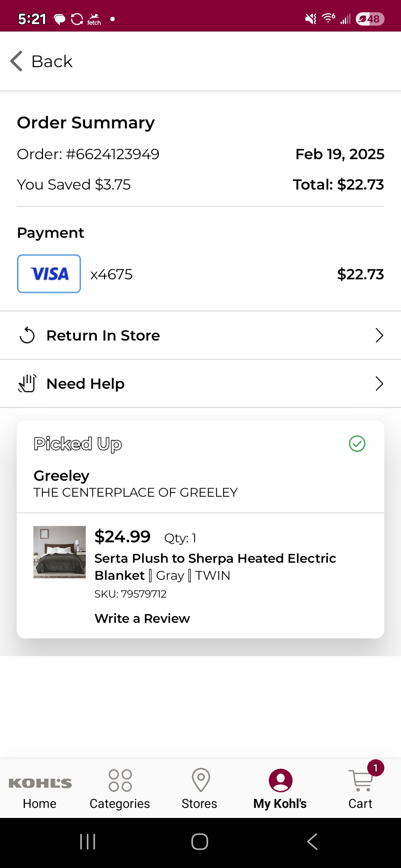Viewport: 401px width, 868px height.
Task: Tap the VISA card logo
Action: (49, 274)
